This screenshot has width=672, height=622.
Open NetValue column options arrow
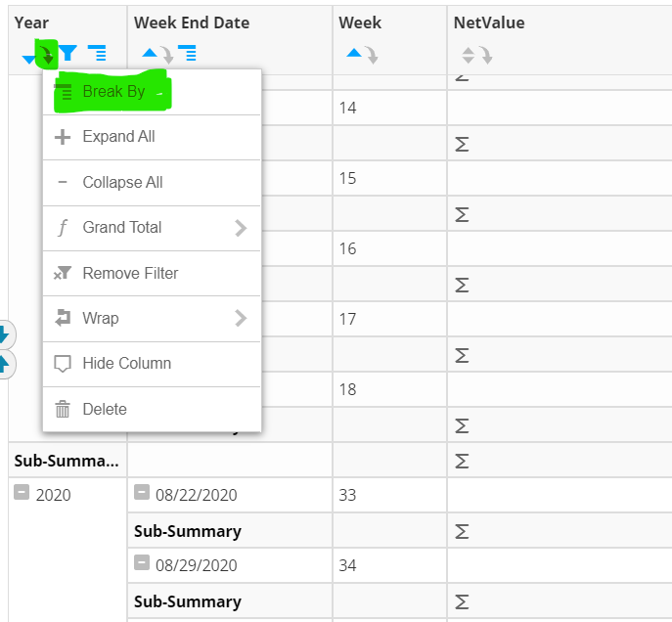coord(486,55)
